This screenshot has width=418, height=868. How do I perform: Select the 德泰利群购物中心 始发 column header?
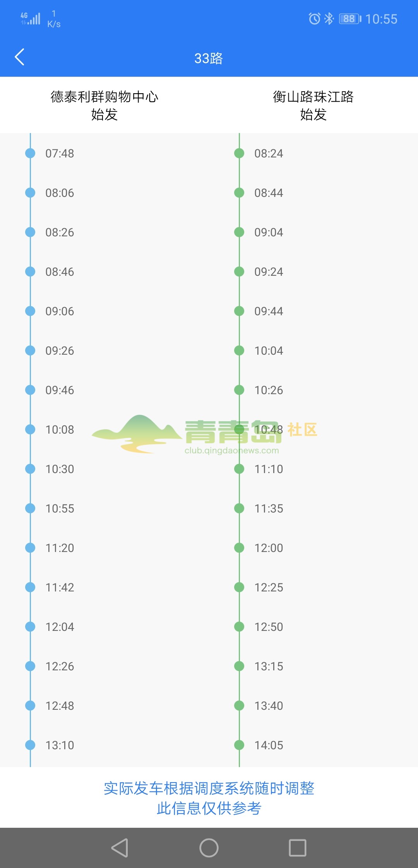(x=104, y=105)
